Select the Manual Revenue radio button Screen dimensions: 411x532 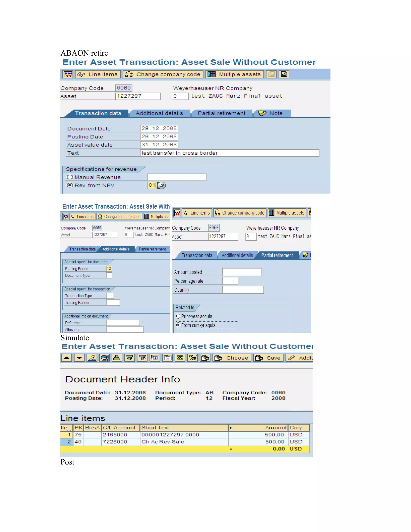70,177
